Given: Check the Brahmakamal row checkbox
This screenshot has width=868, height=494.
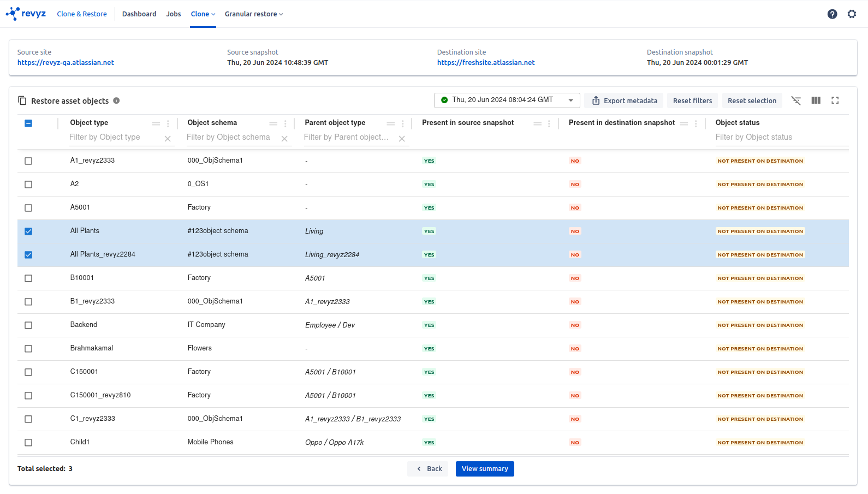Looking at the screenshot, I should tap(28, 349).
